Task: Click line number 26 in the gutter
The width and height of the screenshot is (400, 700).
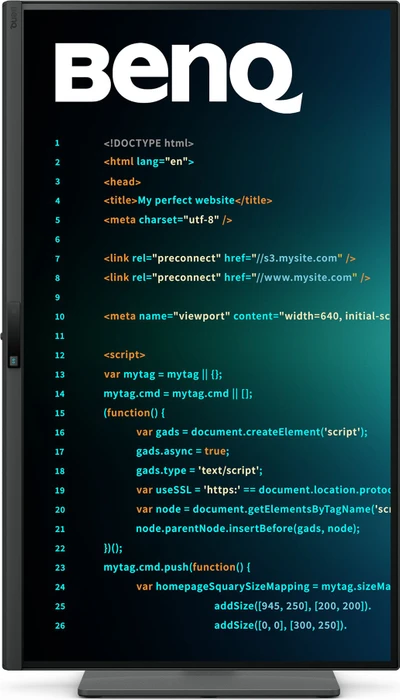Action: pyautogui.click(x=60, y=625)
